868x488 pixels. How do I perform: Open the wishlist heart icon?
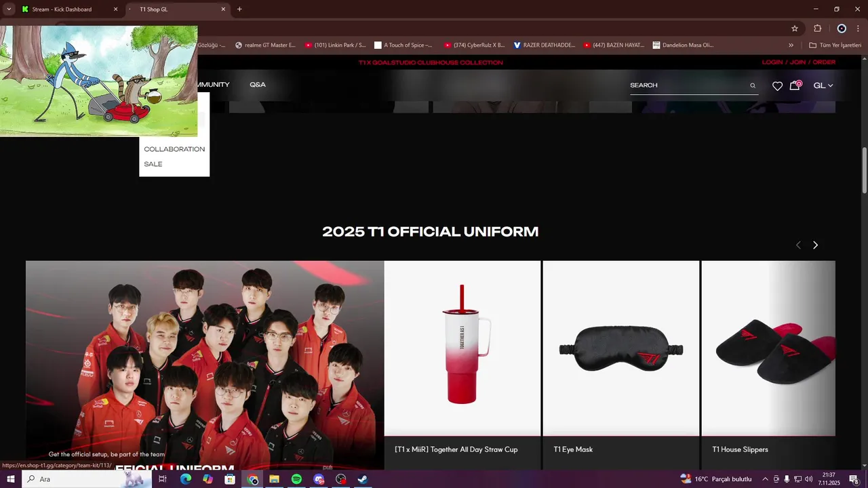point(777,85)
